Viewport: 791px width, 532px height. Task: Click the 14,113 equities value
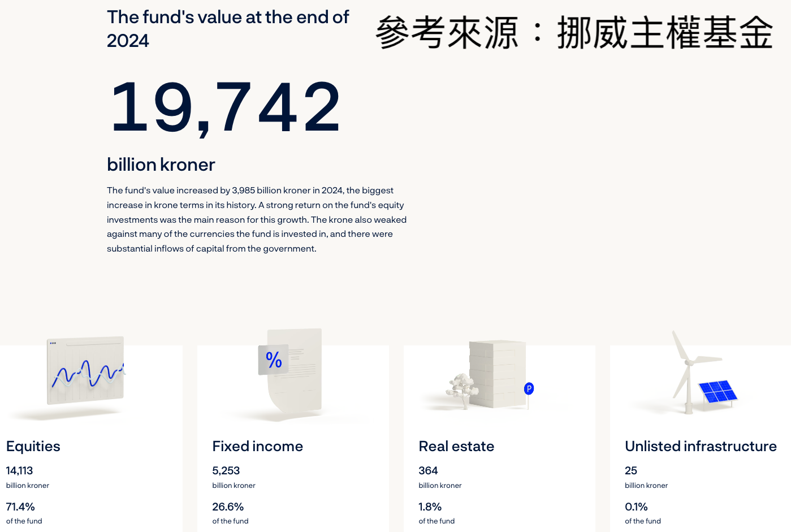coord(20,470)
